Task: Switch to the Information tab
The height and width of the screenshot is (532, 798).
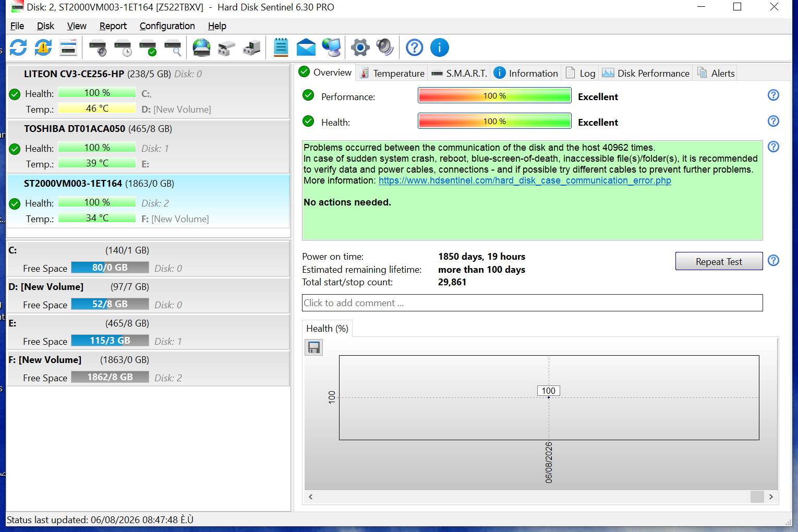Action: [526, 73]
